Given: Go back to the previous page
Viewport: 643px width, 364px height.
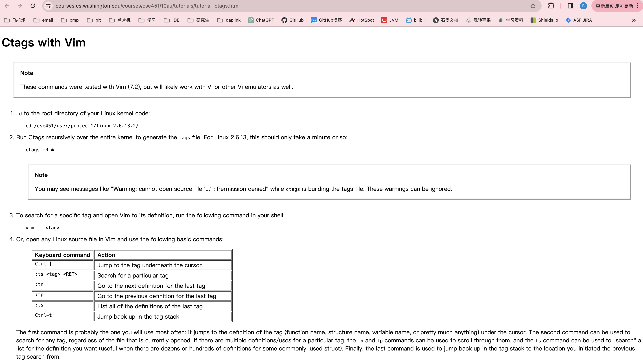Looking at the screenshot, I should pyautogui.click(x=7, y=6).
